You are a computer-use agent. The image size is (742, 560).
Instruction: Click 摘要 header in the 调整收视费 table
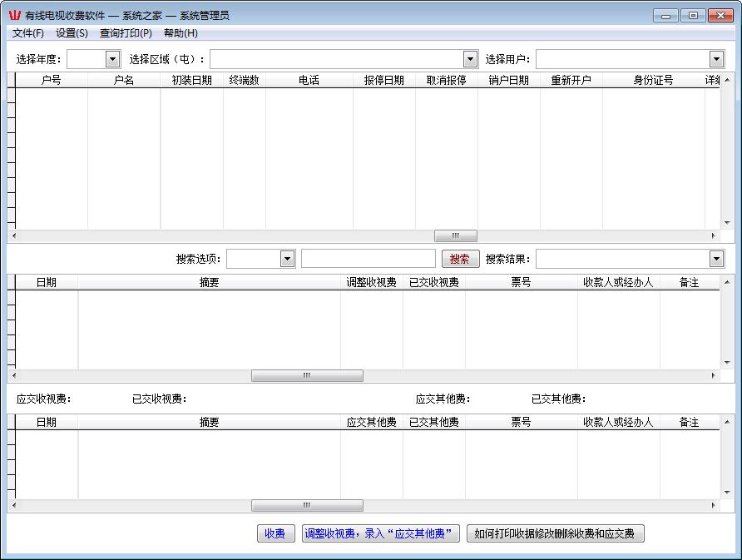(x=209, y=283)
